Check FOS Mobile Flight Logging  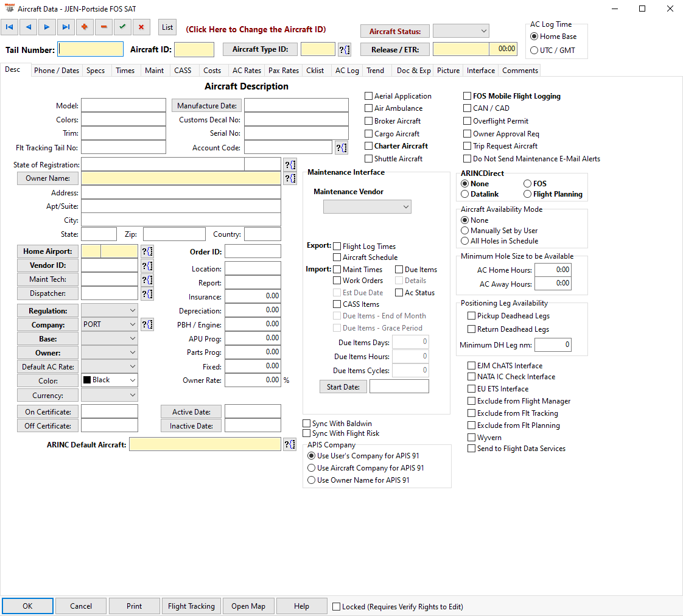(x=467, y=96)
